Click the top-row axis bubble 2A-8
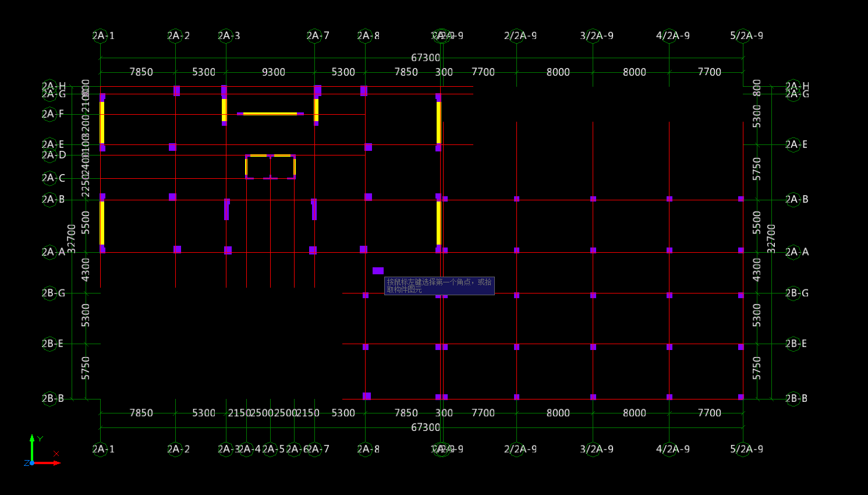This screenshot has width=868, height=495. pos(368,36)
